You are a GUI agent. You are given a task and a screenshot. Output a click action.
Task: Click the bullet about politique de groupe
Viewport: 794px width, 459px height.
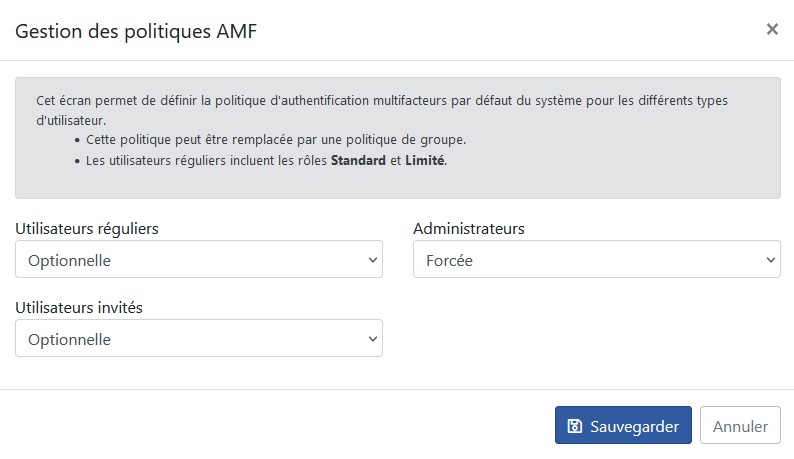(276, 140)
